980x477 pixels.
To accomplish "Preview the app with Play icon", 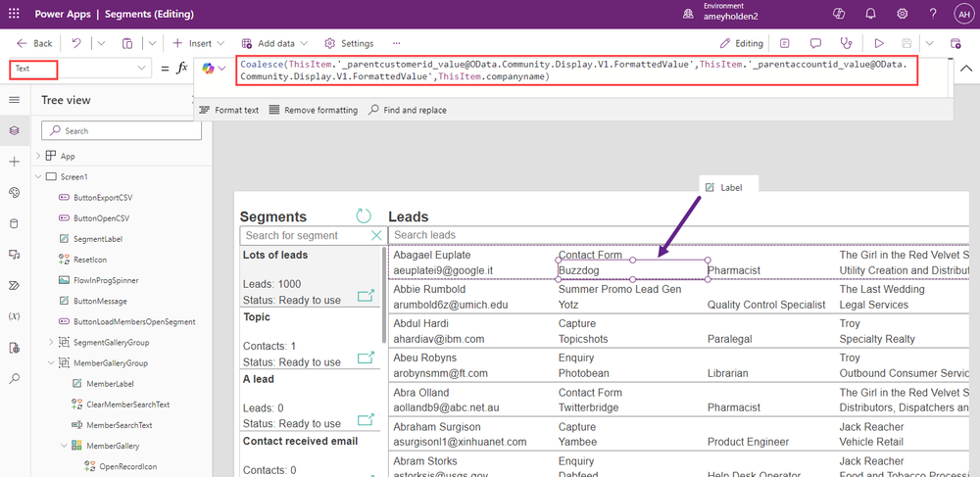I will tap(879, 43).
